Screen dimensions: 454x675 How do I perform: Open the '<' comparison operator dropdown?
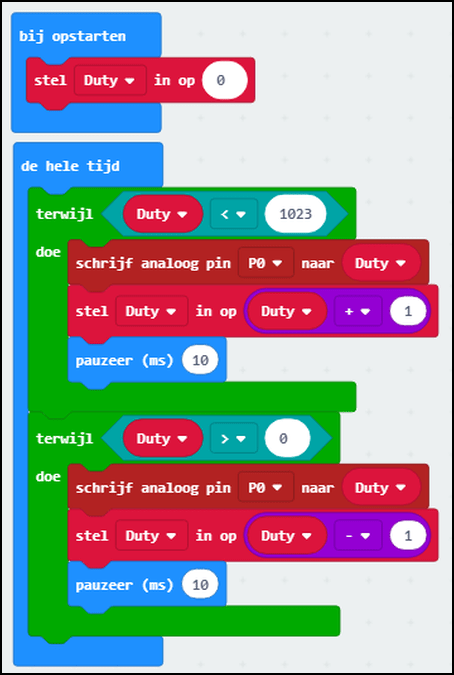click(233, 214)
